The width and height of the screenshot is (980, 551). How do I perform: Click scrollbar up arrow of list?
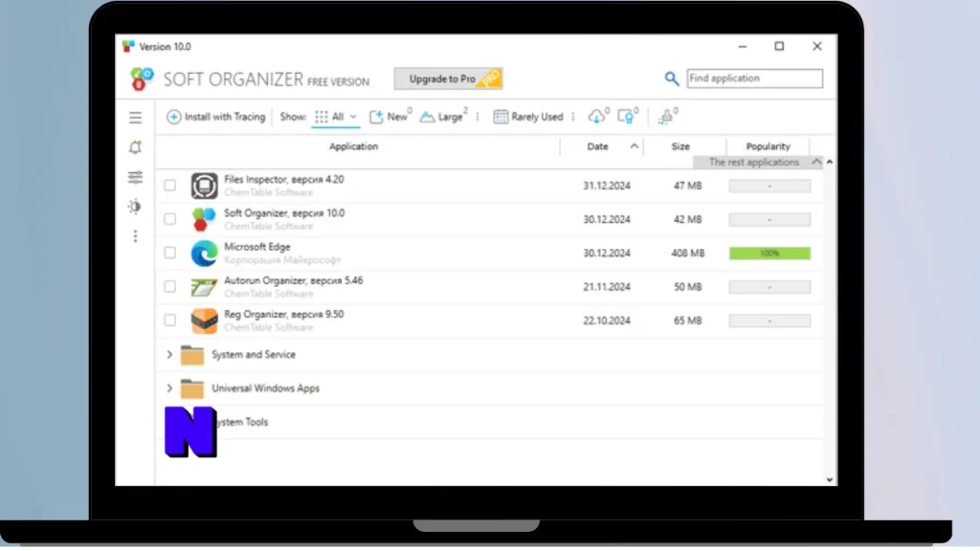830,162
